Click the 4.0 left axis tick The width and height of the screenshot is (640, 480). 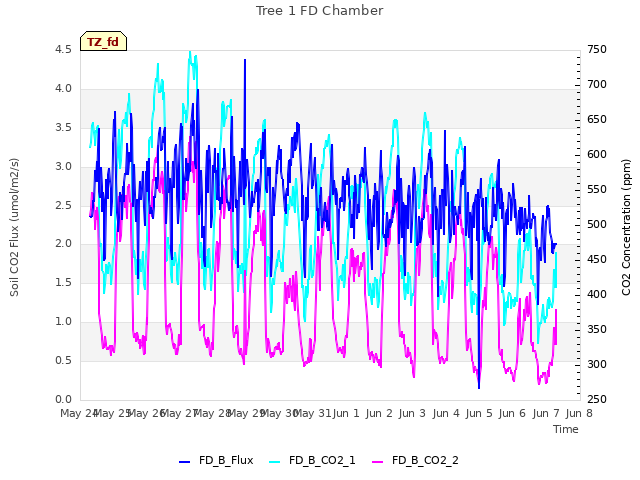(63, 89)
